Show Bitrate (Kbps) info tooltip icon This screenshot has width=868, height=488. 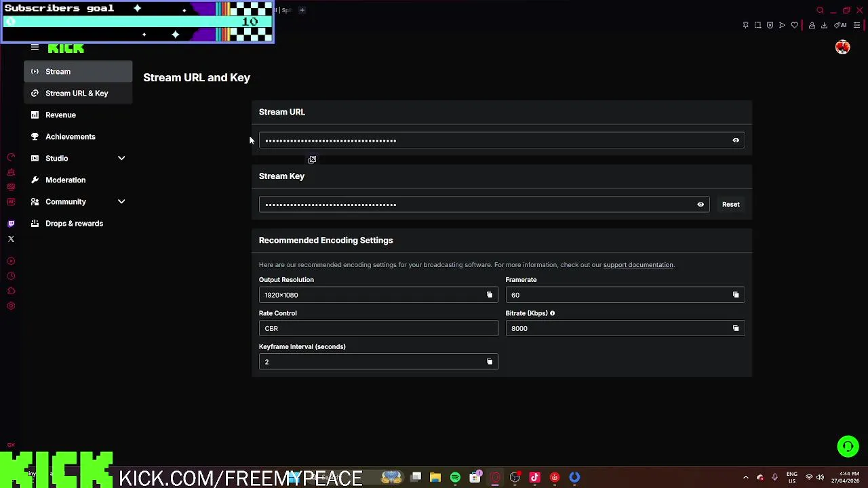pos(552,313)
